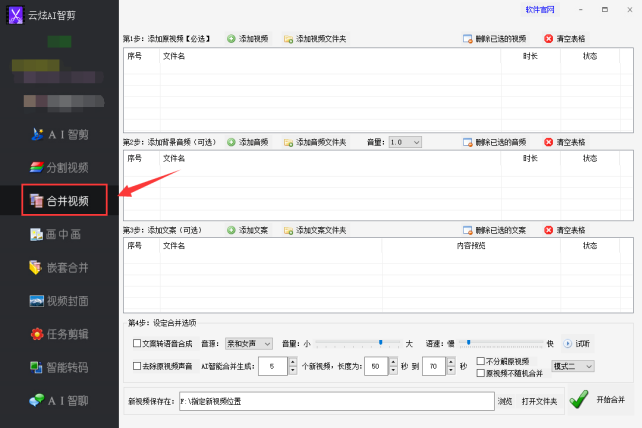Image resolution: width=642 pixels, height=428 pixels.
Task: Increase maximum length 70 seconds
Action: [x=451, y=362]
